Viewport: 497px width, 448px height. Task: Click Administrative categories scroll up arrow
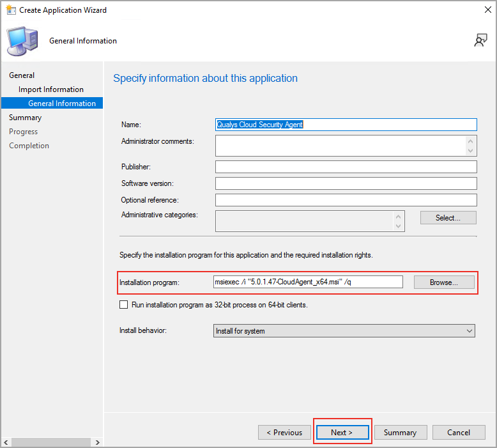[x=399, y=217]
